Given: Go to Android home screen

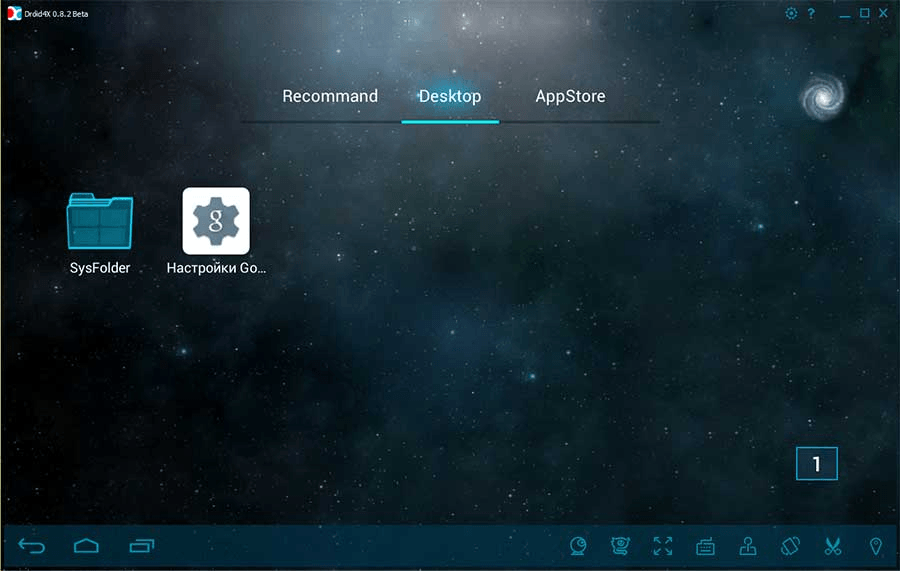Looking at the screenshot, I should pyautogui.click(x=86, y=545).
